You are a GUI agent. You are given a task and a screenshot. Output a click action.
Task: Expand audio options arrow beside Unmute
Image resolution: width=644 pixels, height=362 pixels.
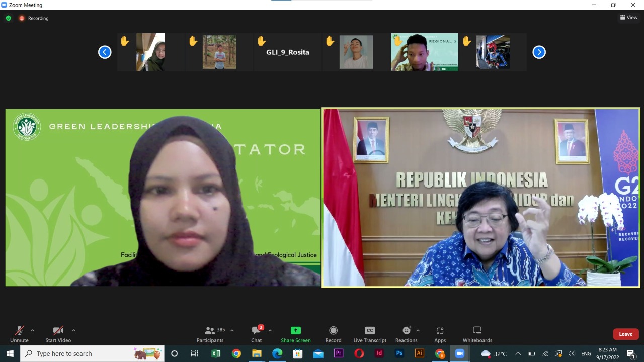(x=33, y=330)
